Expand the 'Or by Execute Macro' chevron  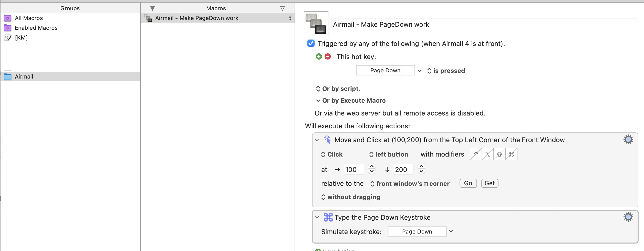318,101
